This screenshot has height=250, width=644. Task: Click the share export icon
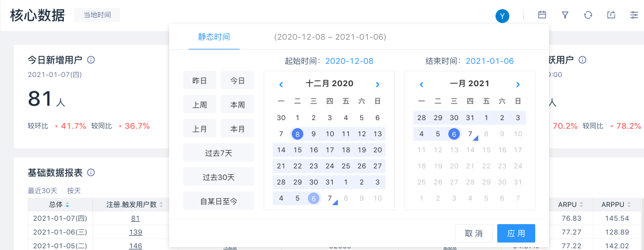point(611,16)
